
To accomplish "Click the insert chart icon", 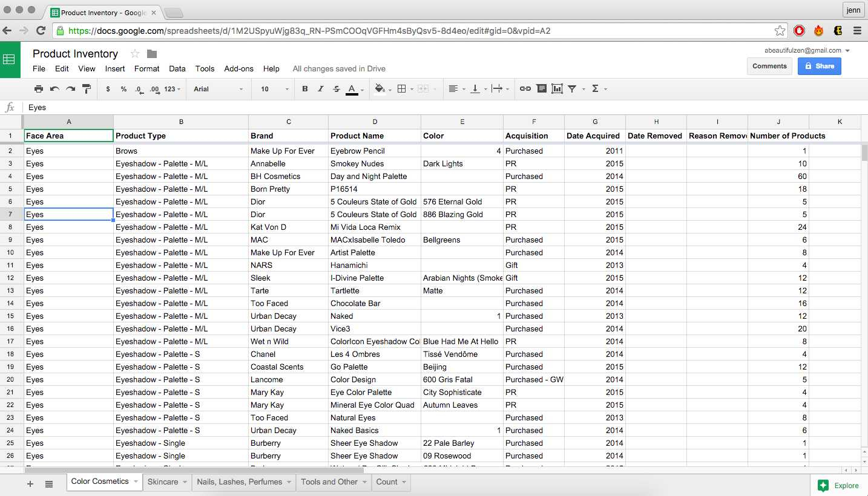I will point(557,89).
